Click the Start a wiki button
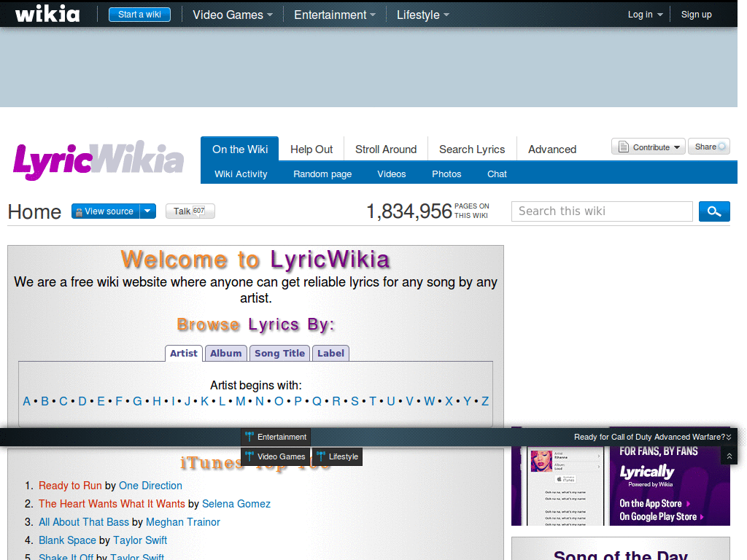 pyautogui.click(x=139, y=14)
